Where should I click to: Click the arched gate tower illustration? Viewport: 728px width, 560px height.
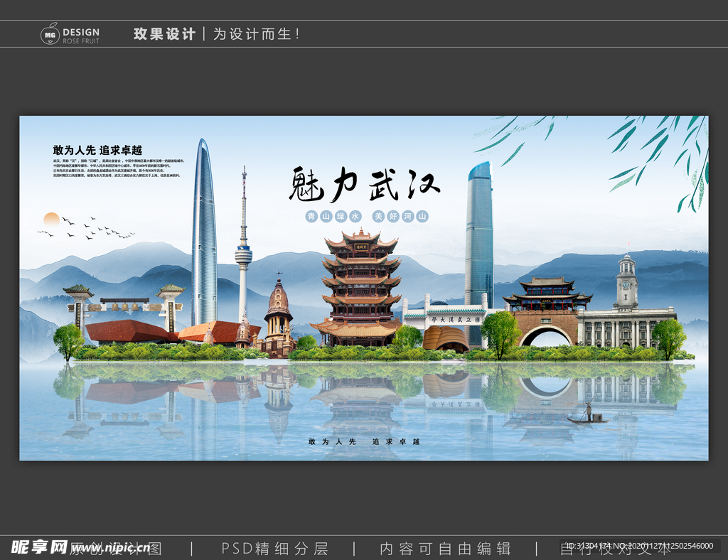544,313
